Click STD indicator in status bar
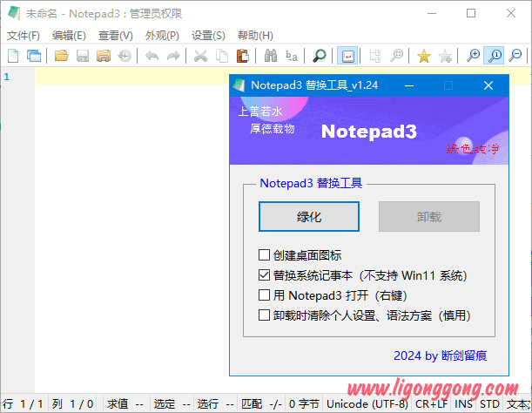The width and height of the screenshot is (532, 413). [489, 403]
